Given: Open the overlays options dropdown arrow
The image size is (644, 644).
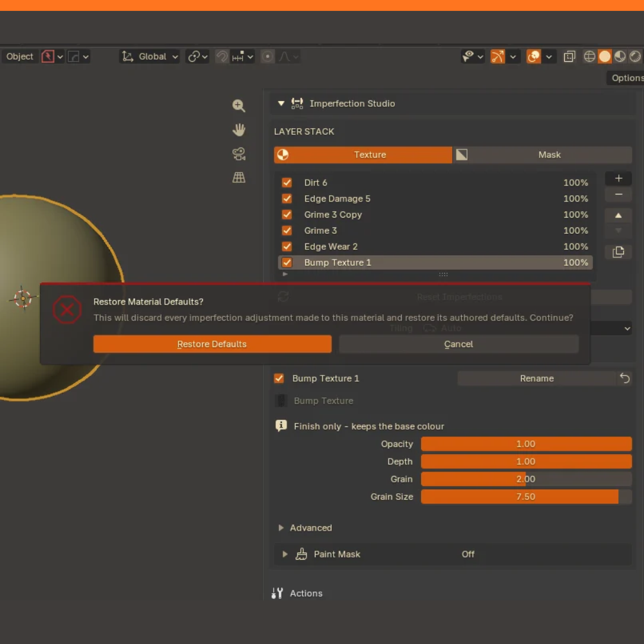Looking at the screenshot, I should [x=549, y=56].
